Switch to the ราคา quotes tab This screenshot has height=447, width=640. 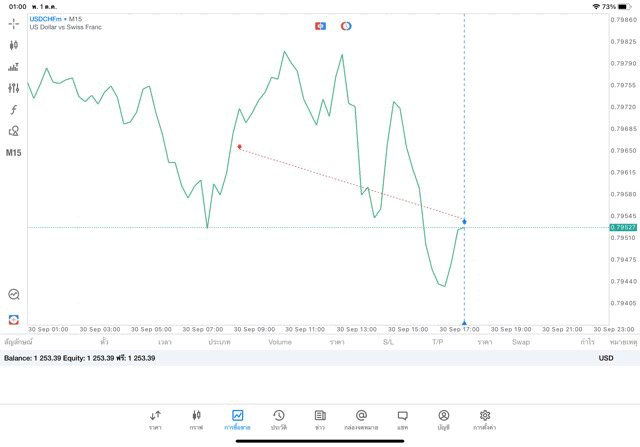tap(155, 420)
